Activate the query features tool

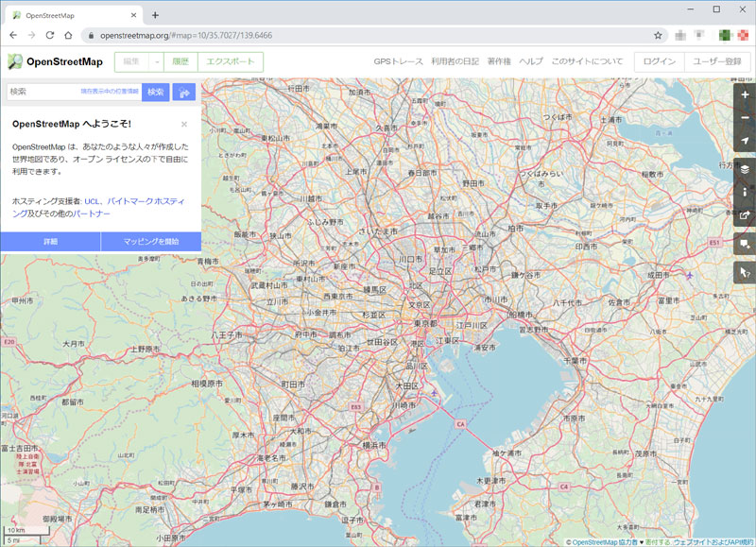[745, 273]
